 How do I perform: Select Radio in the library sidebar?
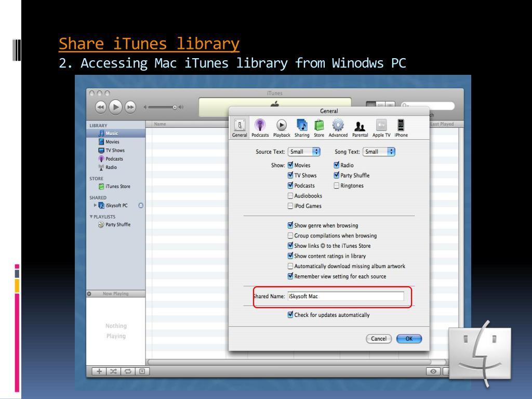point(116,167)
